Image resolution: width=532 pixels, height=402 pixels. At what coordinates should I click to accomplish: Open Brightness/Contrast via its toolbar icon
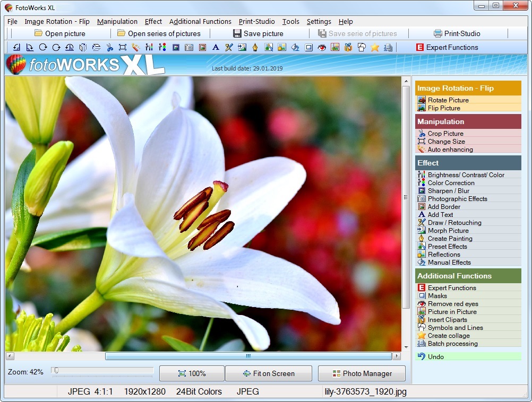(149, 47)
